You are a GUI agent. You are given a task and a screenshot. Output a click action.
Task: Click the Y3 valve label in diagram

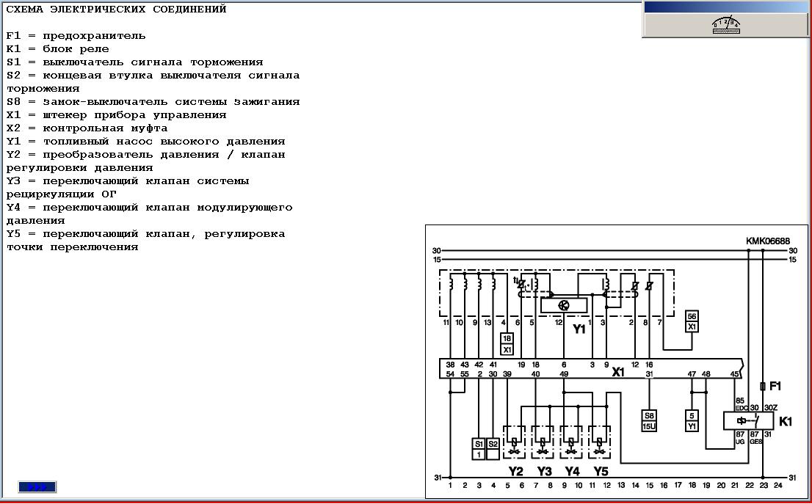pyautogui.click(x=544, y=472)
